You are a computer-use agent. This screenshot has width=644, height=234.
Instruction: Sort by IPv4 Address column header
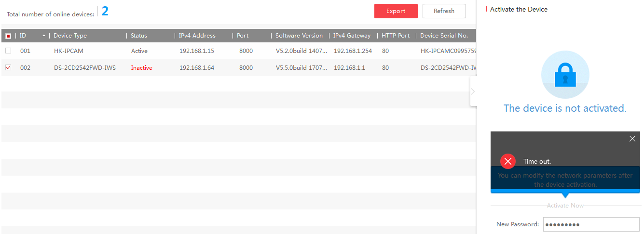(197, 36)
